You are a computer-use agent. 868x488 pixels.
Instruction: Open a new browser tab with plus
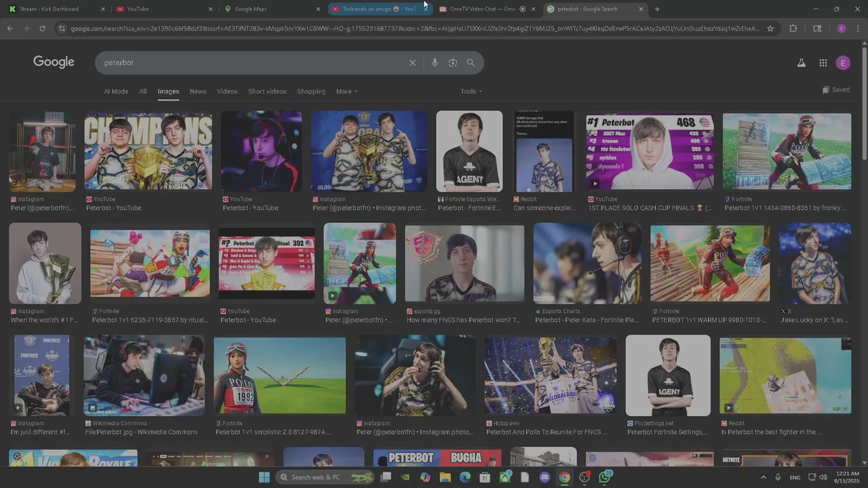(657, 9)
